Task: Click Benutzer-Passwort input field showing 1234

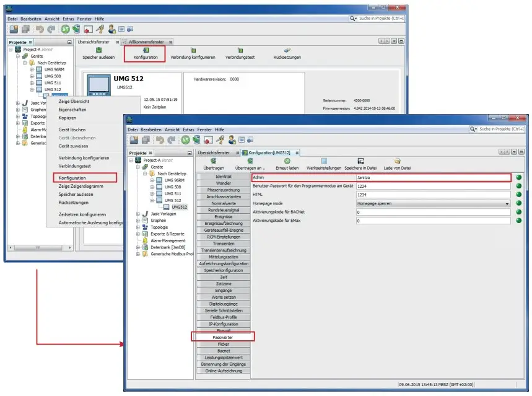Action: coord(434,186)
